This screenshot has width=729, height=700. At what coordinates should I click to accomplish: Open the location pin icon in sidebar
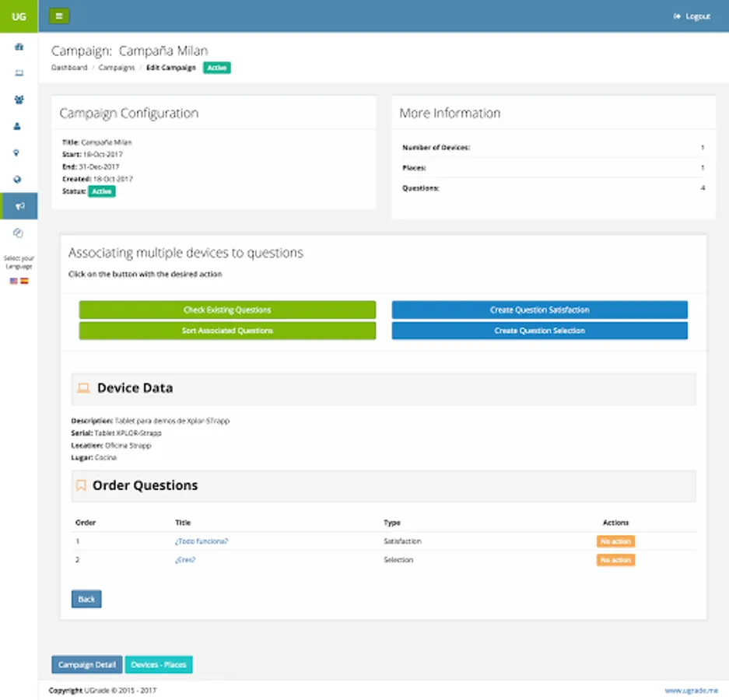coord(17,153)
